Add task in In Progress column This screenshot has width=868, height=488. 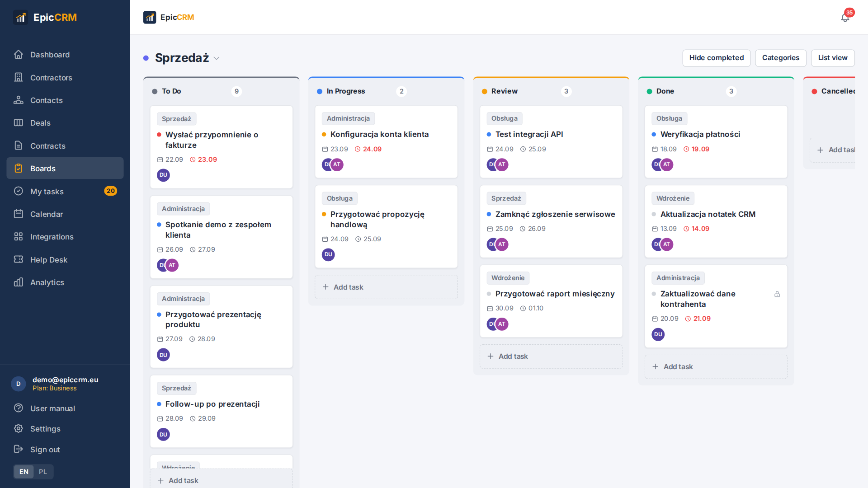point(386,287)
